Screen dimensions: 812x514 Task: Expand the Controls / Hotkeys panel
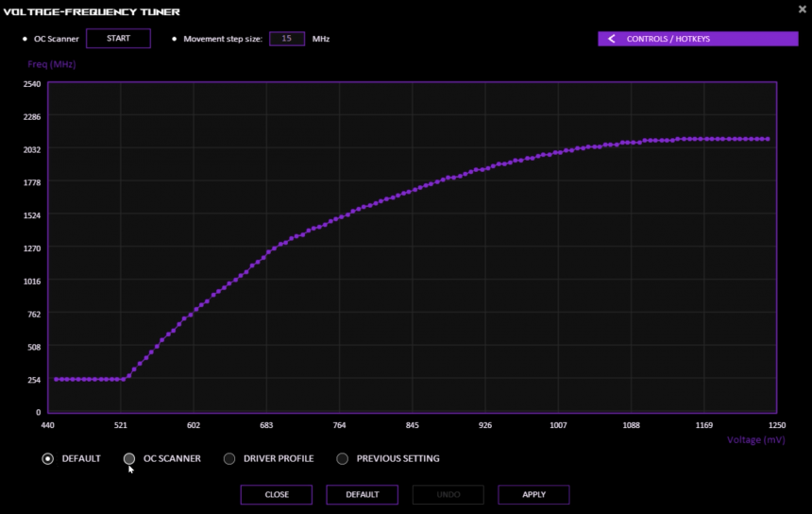[697, 39]
